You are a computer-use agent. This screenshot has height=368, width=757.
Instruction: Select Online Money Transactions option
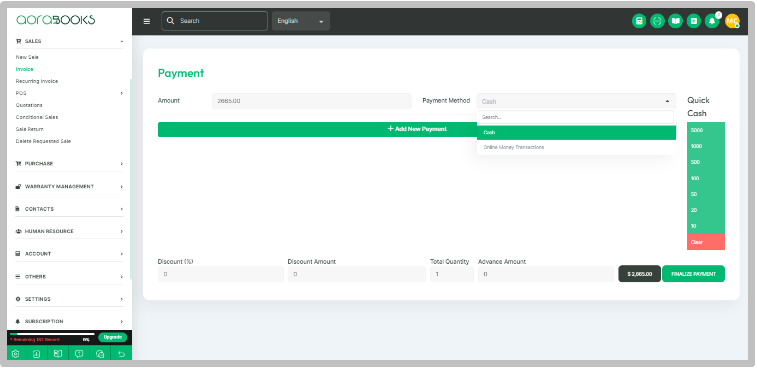[576, 147]
